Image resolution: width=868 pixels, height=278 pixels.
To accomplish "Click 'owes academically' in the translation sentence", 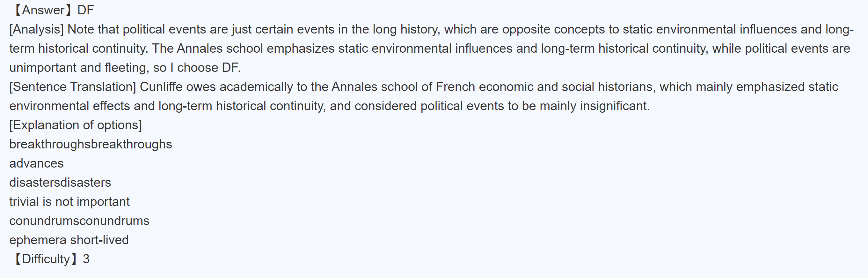I will click(x=239, y=87).
